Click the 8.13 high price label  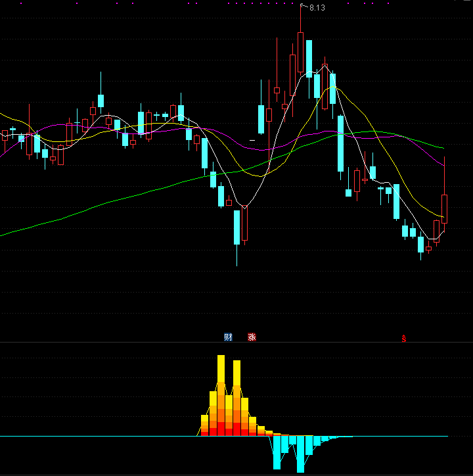pos(317,8)
